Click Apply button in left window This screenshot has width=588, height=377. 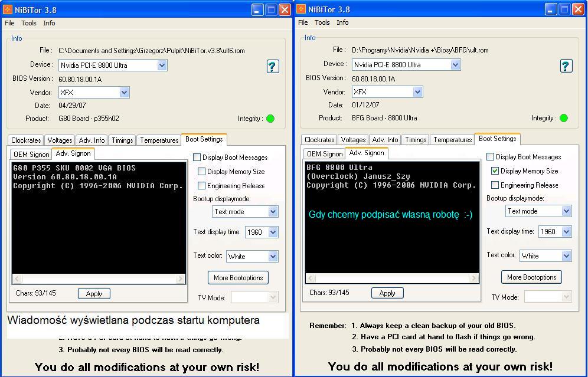click(94, 294)
